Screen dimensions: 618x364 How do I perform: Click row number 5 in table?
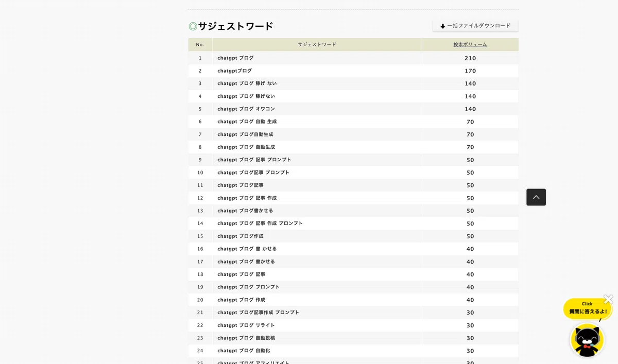click(x=200, y=109)
